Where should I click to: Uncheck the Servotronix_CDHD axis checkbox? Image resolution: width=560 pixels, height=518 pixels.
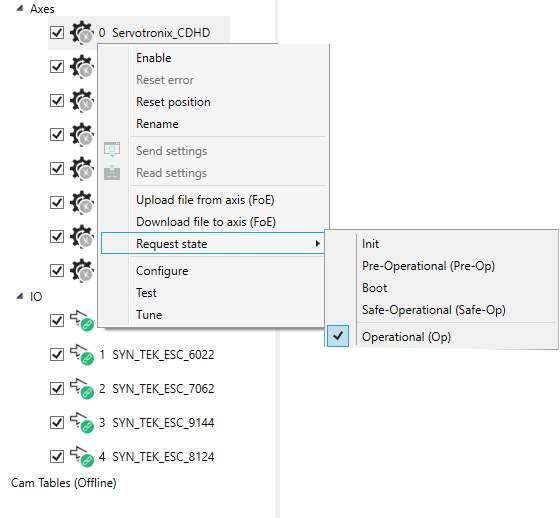(x=57, y=33)
